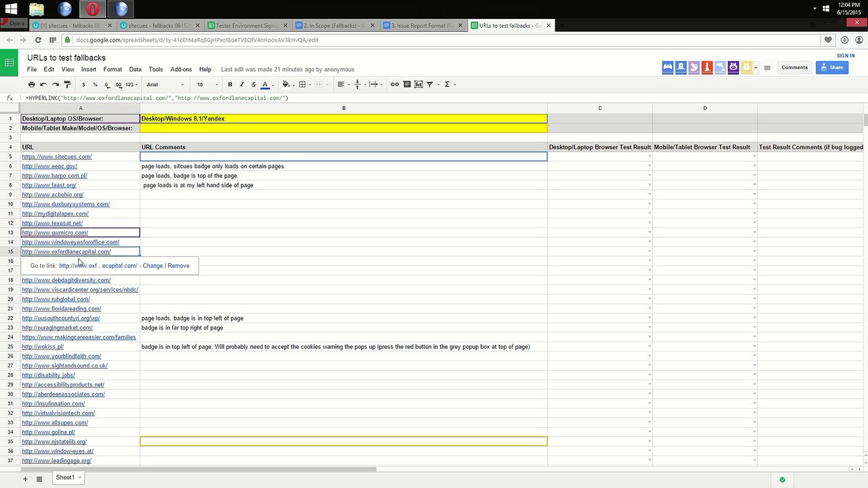This screenshot has width=868, height=488.
Task: Open vertical align options
Action: [358, 85]
